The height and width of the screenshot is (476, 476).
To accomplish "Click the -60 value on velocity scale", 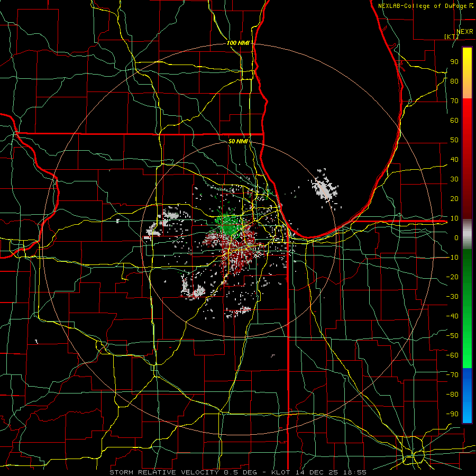I will (452, 355).
